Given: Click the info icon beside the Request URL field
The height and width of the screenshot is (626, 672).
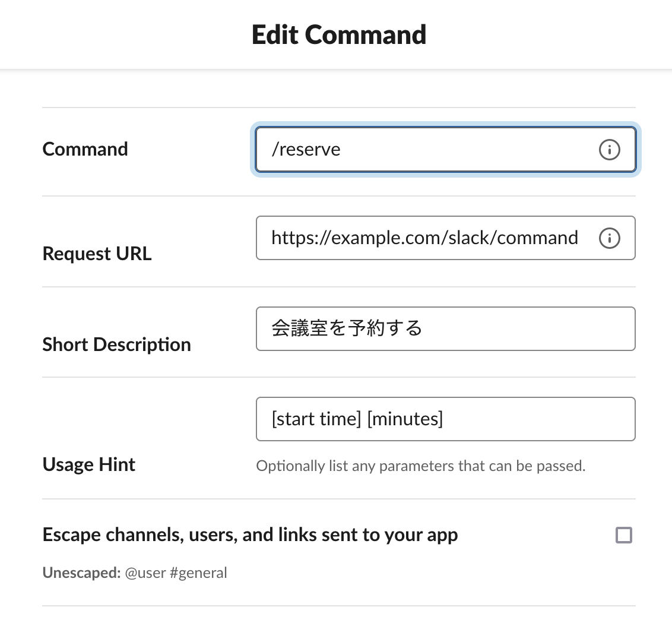Looking at the screenshot, I should [609, 238].
